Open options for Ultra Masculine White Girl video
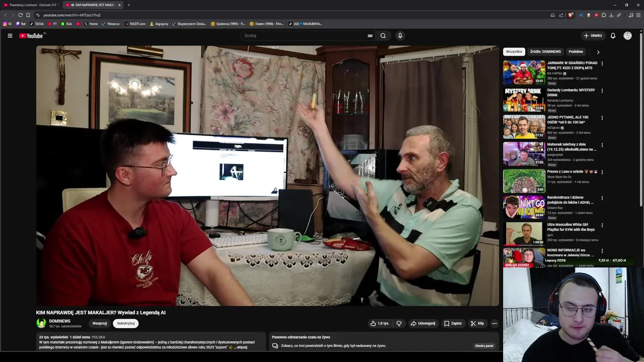The image size is (644, 362). click(x=602, y=225)
